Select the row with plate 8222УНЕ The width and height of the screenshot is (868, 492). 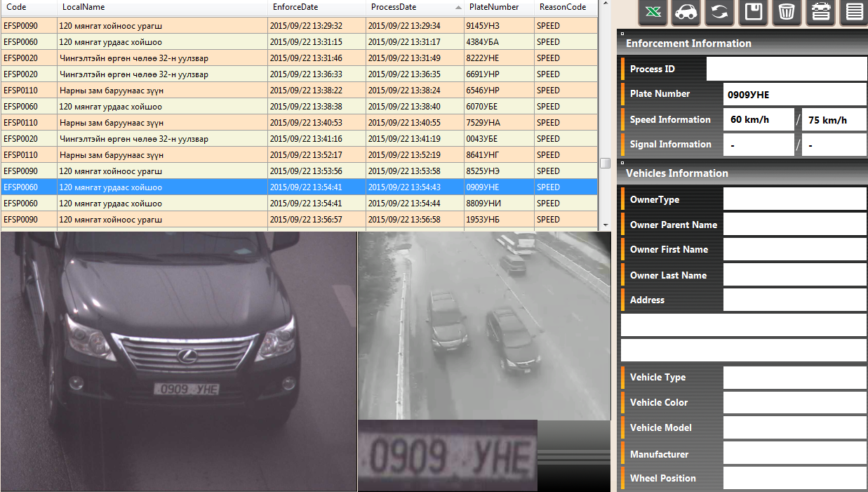point(299,58)
